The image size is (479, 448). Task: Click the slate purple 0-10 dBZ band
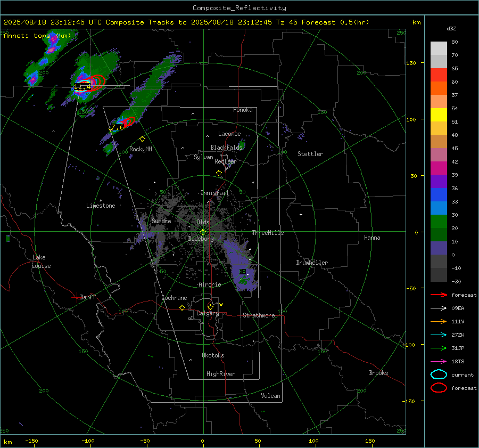click(x=439, y=248)
